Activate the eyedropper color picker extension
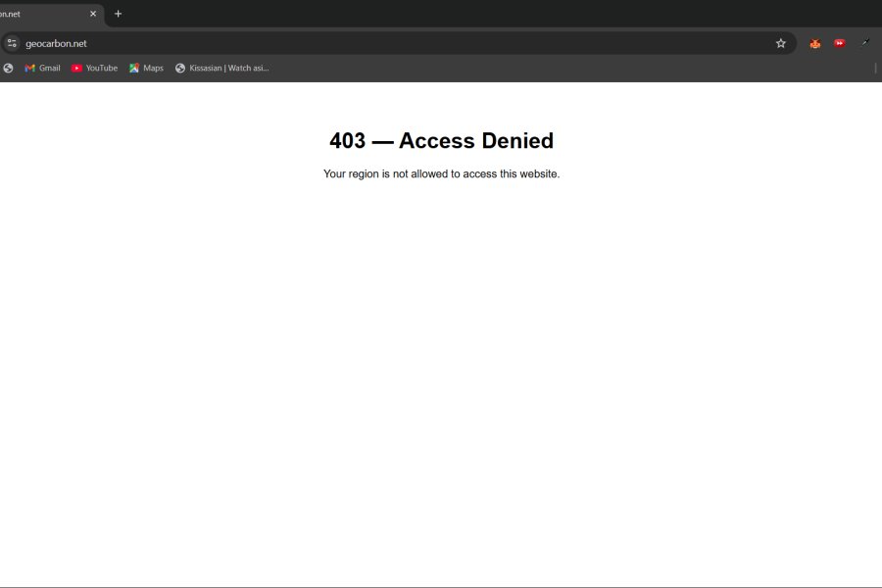 [865, 43]
